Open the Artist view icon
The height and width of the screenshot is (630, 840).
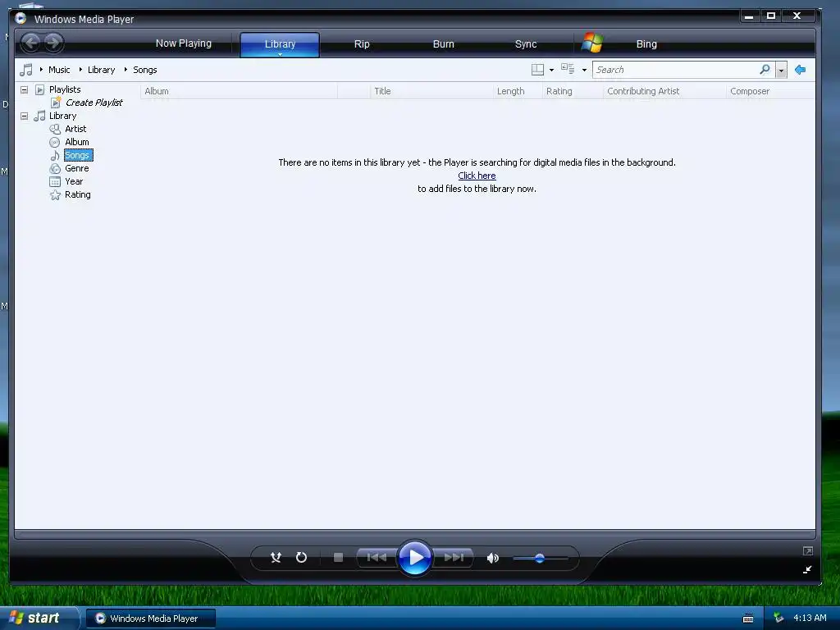tap(55, 129)
